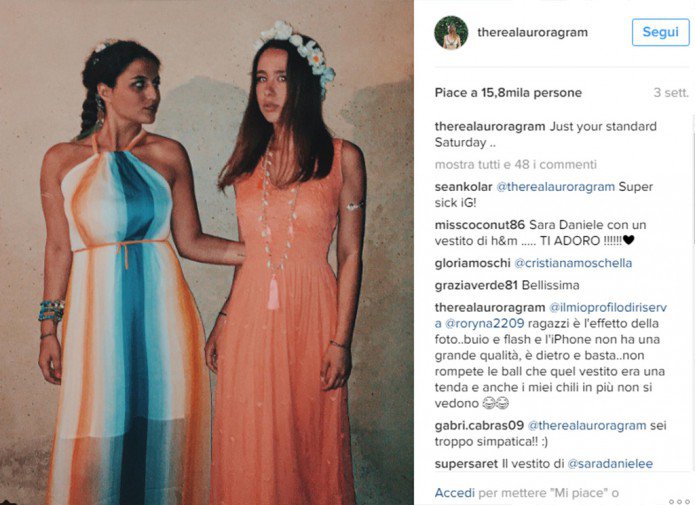Open seankolar's profile from the comment
The image size is (695, 505).
coord(463,187)
